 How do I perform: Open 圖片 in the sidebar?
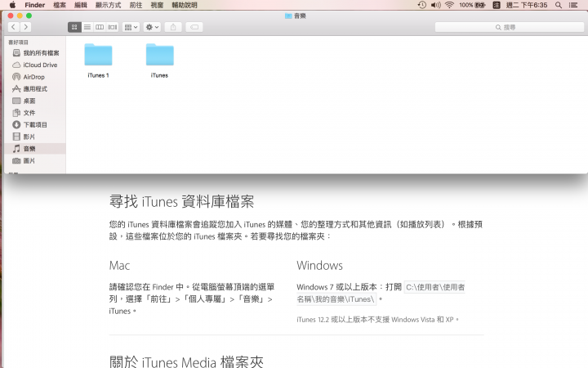coord(36,161)
